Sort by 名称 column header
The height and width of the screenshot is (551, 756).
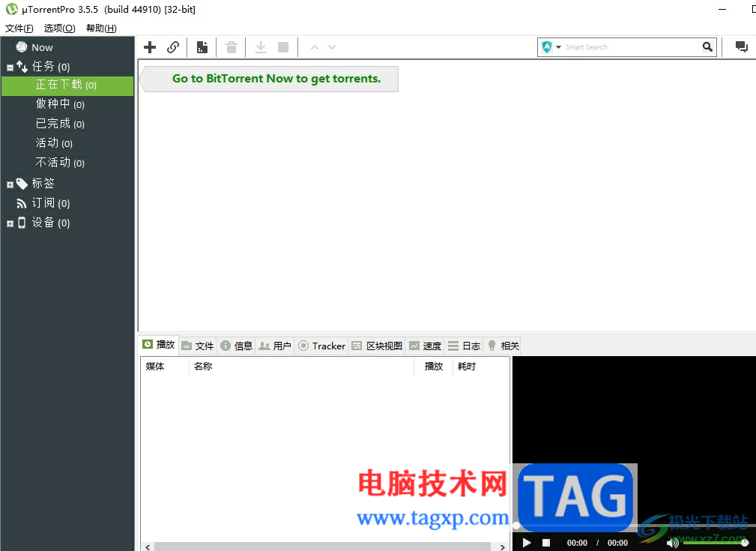click(x=301, y=367)
